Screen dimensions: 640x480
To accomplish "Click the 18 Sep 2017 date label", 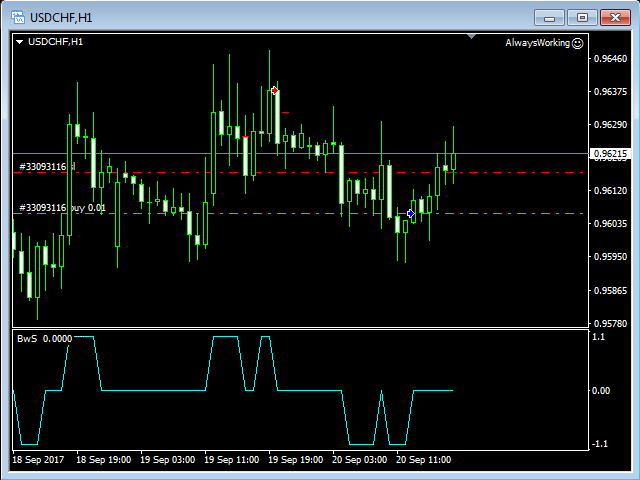I will coord(38,460).
